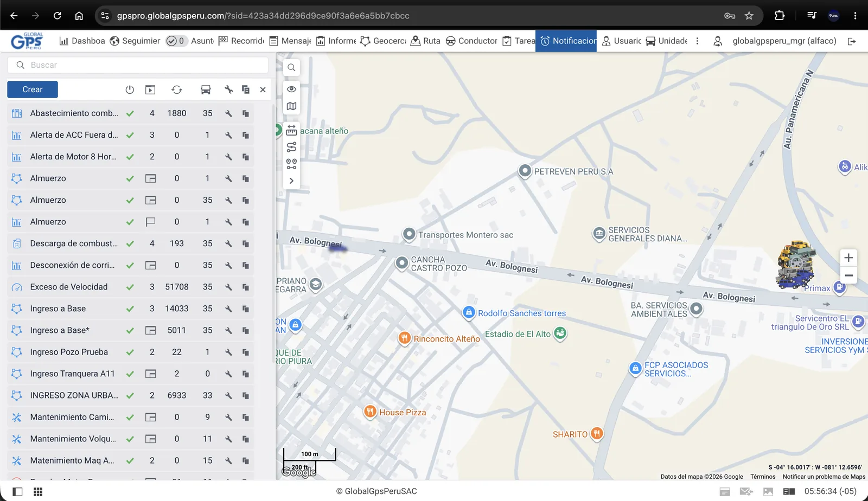868x501 pixels.
Task: Edit Abastecimiento comb... with wrench icon
Action: [x=228, y=113]
